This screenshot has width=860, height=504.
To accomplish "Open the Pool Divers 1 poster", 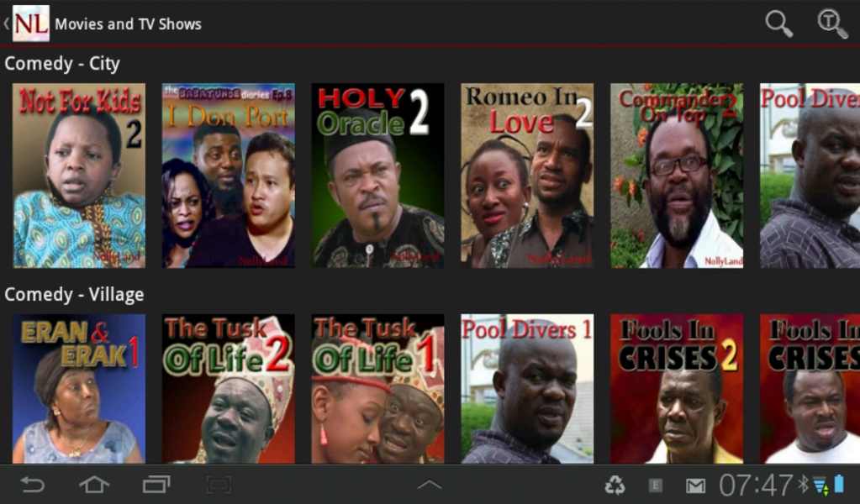I will (x=527, y=388).
